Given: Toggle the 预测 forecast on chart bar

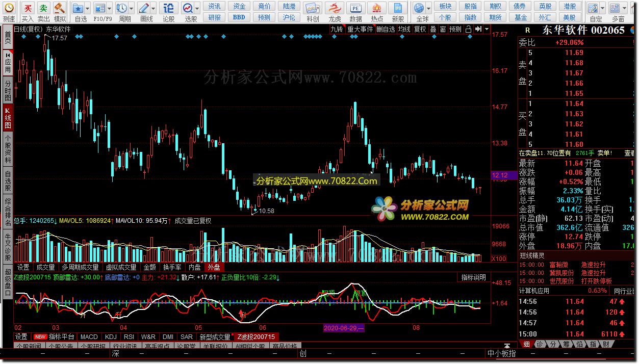Looking at the screenshot, I should (455, 30).
